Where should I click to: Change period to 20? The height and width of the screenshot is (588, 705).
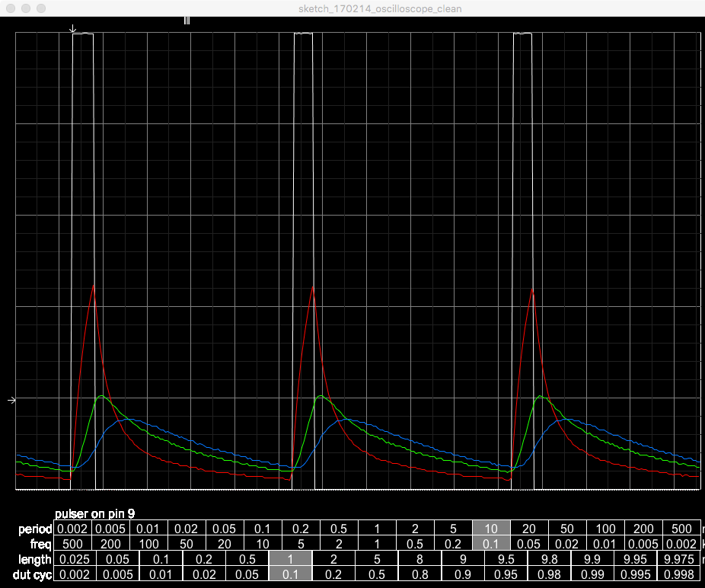coord(529,528)
